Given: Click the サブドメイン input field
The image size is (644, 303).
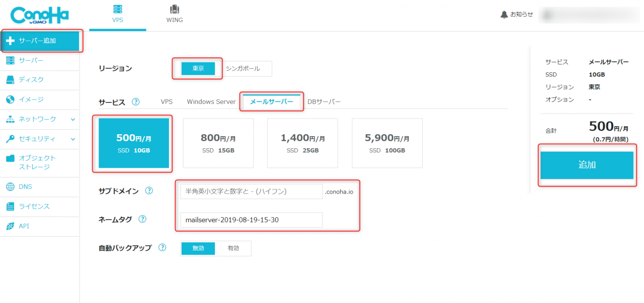Looking at the screenshot, I should pyautogui.click(x=251, y=191).
